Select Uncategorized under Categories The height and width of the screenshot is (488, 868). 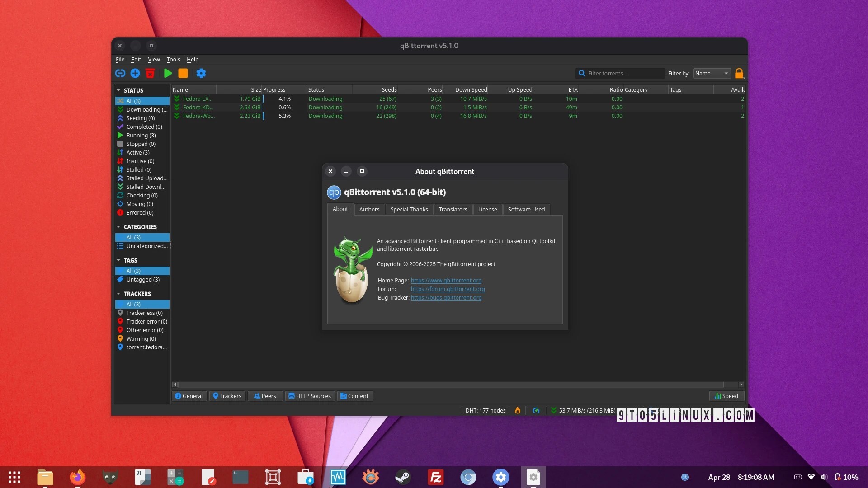point(142,246)
